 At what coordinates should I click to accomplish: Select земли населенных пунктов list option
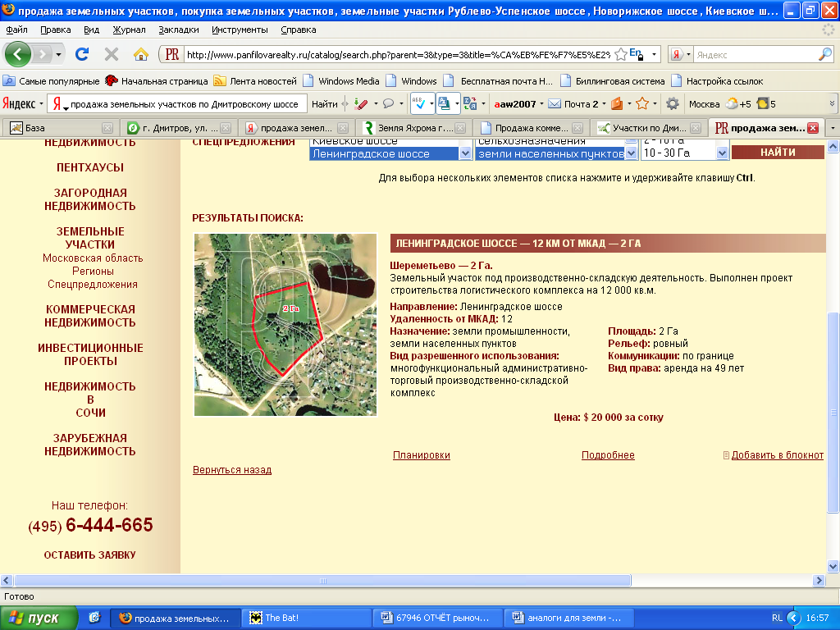click(550, 153)
